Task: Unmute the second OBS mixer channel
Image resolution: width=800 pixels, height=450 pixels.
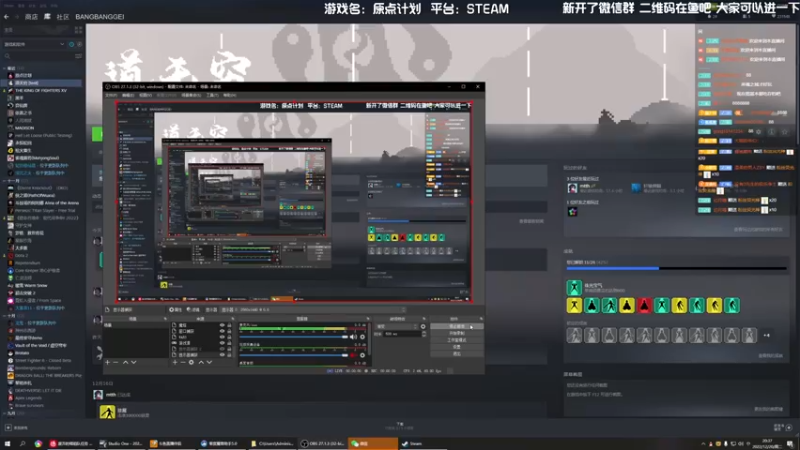Action: point(354,355)
